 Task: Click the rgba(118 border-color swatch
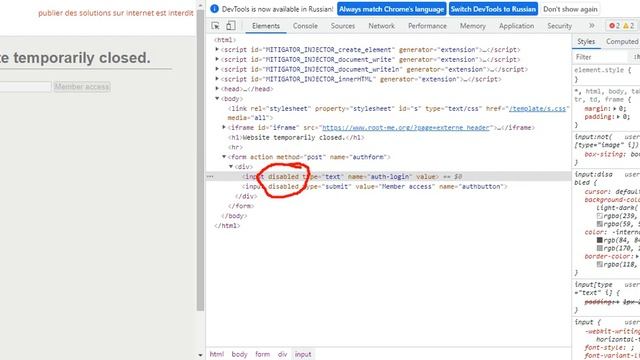point(600,264)
